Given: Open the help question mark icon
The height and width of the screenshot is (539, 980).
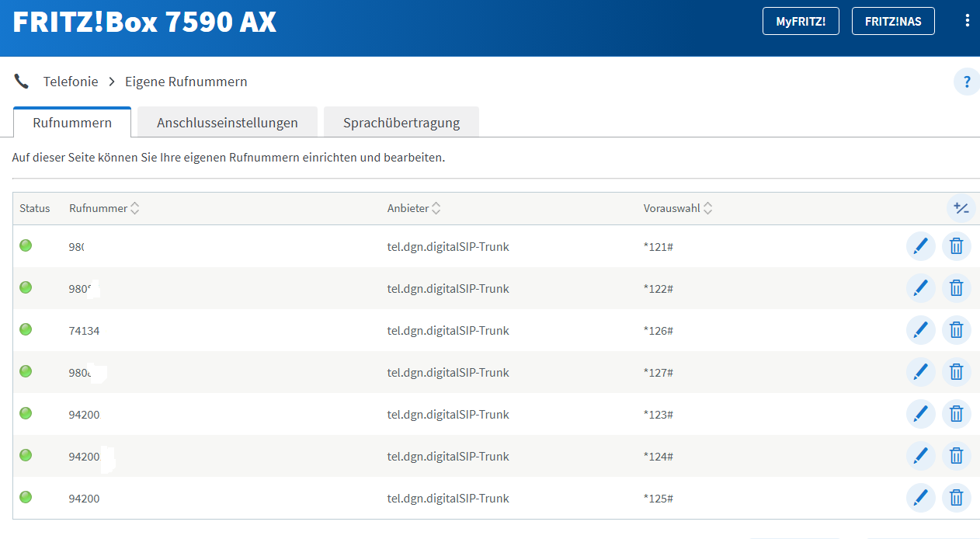Looking at the screenshot, I should 967,82.
